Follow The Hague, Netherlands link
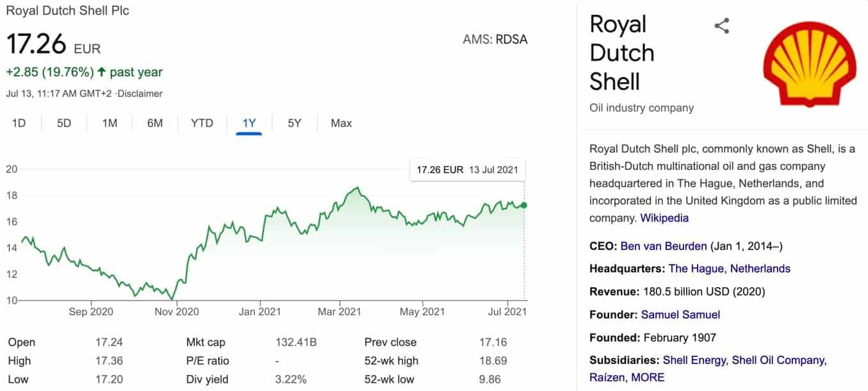The width and height of the screenshot is (868, 391). click(x=729, y=269)
